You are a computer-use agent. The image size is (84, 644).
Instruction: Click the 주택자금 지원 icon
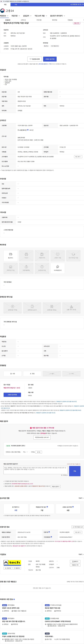(11, 268)
